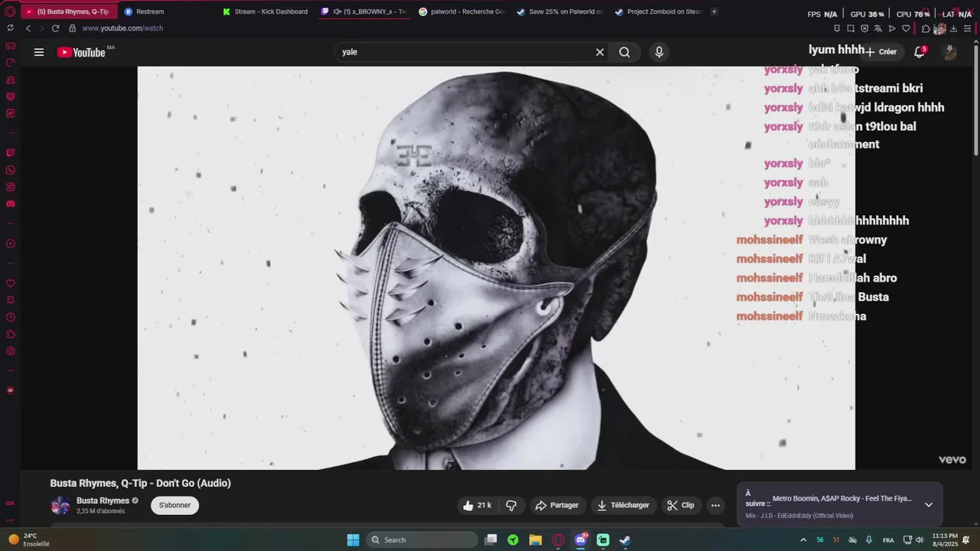
Task: Open Steam from the taskbar
Action: (x=625, y=540)
